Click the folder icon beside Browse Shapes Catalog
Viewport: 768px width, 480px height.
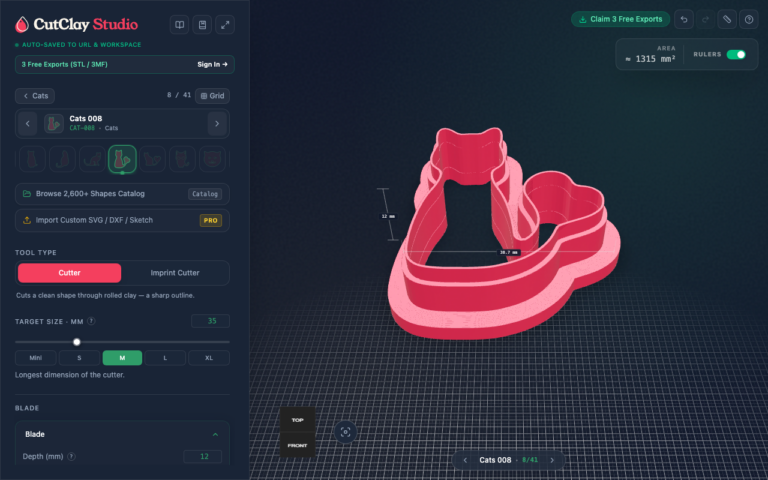tap(27, 194)
